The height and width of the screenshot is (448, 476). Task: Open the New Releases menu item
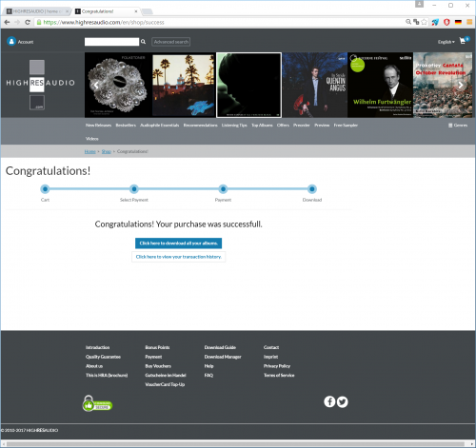pos(98,126)
